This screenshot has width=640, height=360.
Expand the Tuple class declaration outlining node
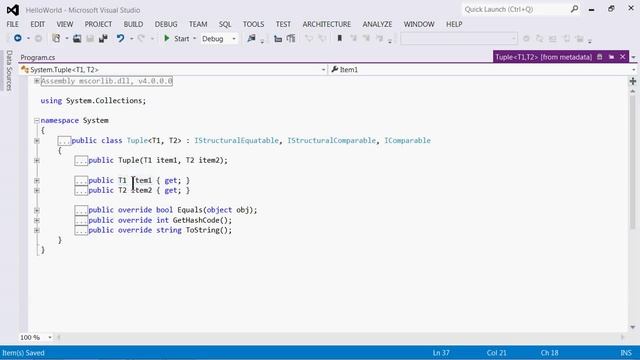tap(37, 140)
